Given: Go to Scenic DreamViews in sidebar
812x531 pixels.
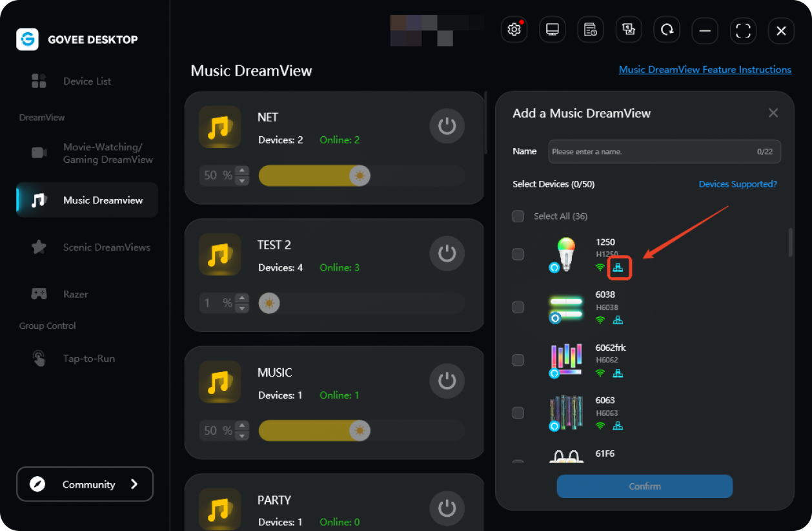Looking at the screenshot, I should click(107, 247).
